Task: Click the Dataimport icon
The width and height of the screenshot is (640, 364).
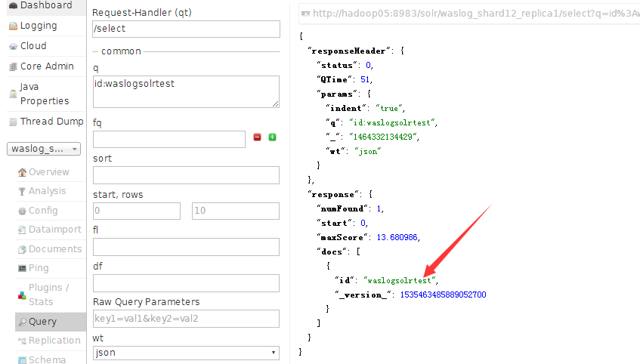Action: coord(22,230)
